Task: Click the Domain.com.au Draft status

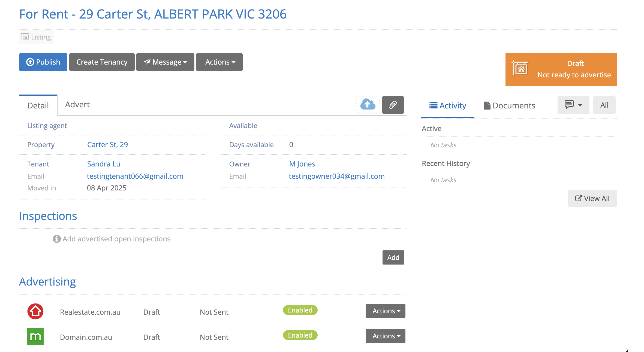Action: point(152,337)
